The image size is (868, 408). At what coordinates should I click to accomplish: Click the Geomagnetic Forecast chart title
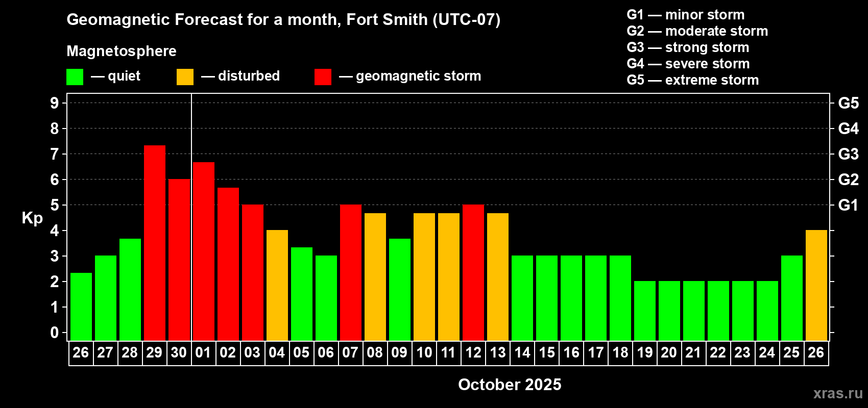coord(283,20)
